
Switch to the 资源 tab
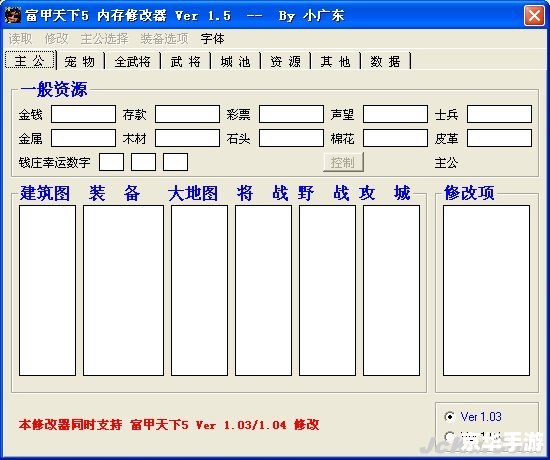coord(286,62)
